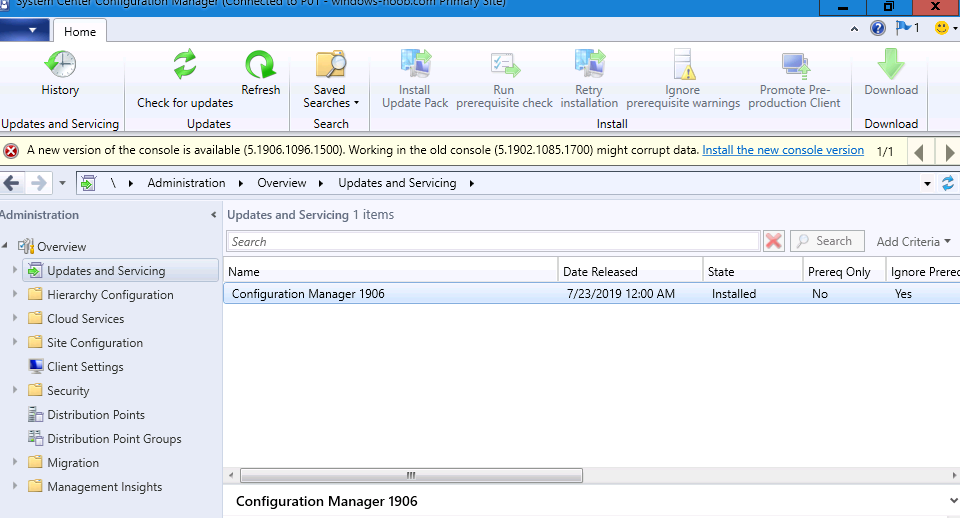This screenshot has width=960, height=518.
Task: Collapse details pane chevron
Action: (x=953, y=501)
